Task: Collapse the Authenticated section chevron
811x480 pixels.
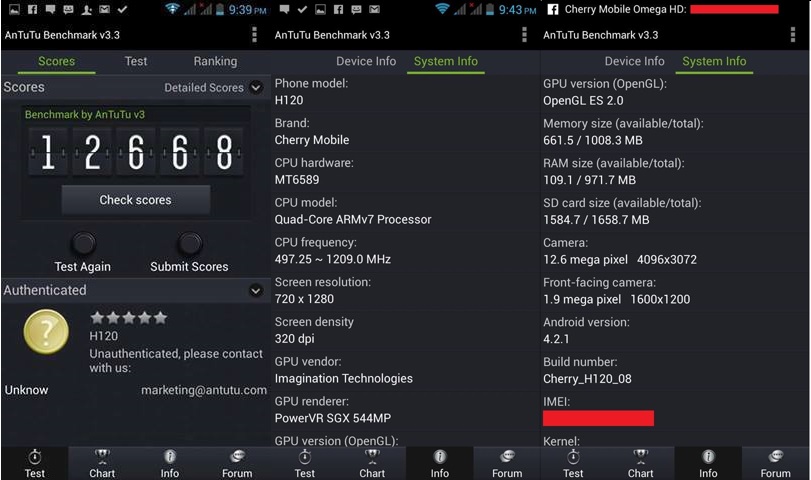Action: point(256,290)
